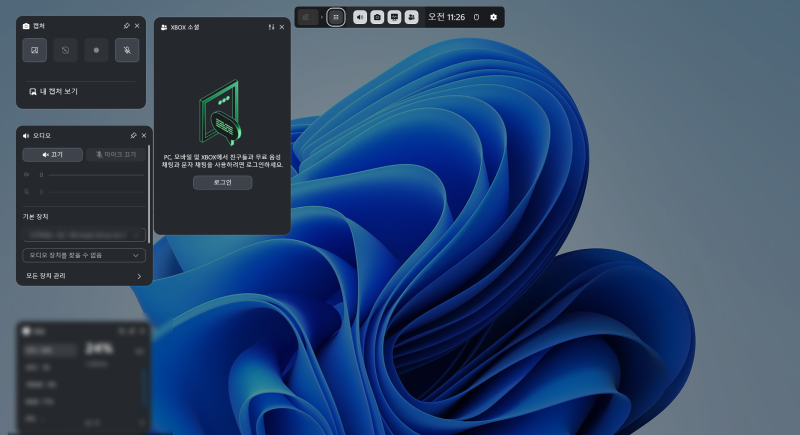
Task: Adjust the microphone level slider in Audio
Action: point(96,192)
